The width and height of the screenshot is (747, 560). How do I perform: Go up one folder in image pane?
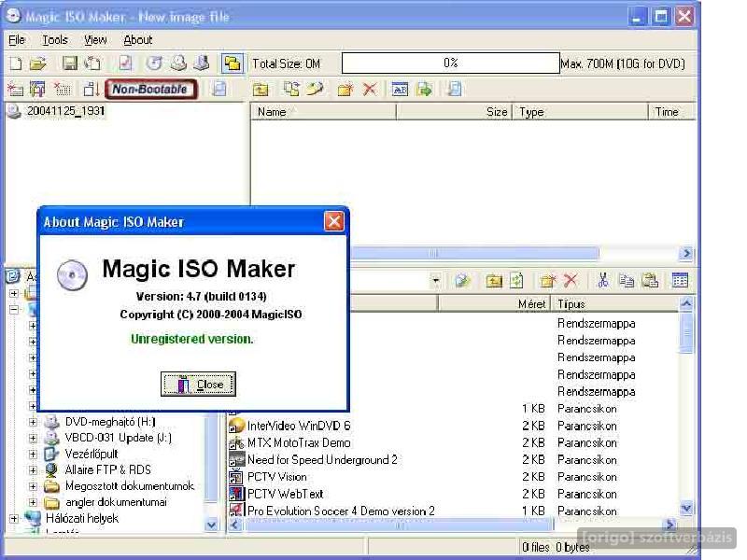click(x=261, y=89)
